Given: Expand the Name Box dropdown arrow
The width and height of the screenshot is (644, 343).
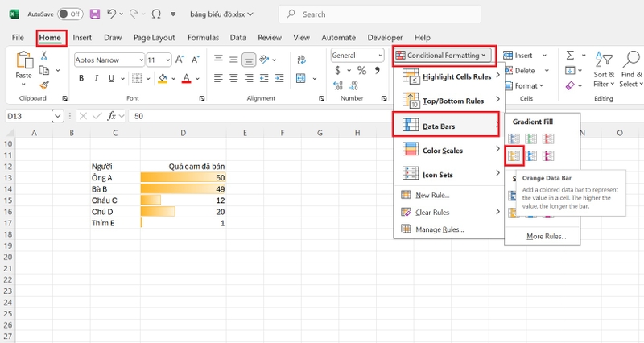Looking at the screenshot, I should click(x=57, y=116).
